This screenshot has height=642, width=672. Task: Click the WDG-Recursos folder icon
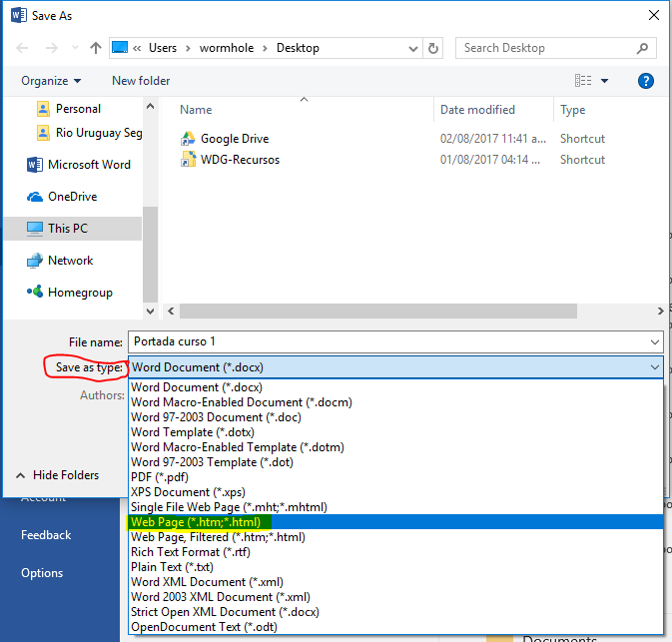(x=188, y=159)
